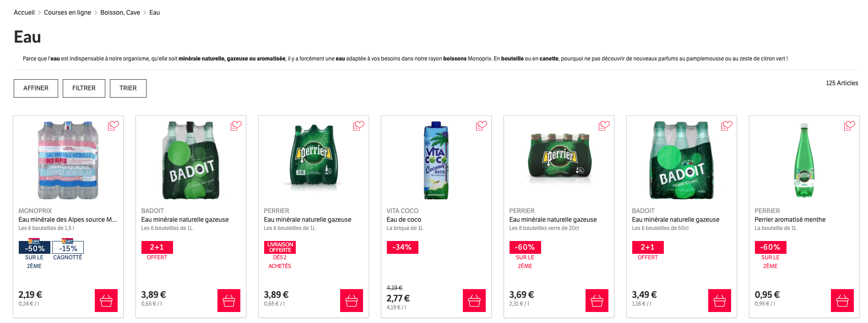
Task: Go to Accueil breadcrumb
Action: tap(24, 12)
